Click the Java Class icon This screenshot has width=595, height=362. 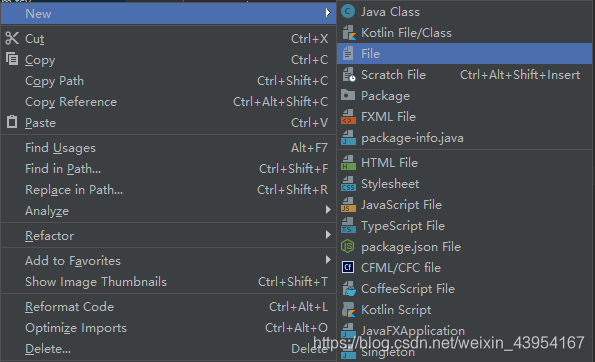pyautogui.click(x=348, y=12)
